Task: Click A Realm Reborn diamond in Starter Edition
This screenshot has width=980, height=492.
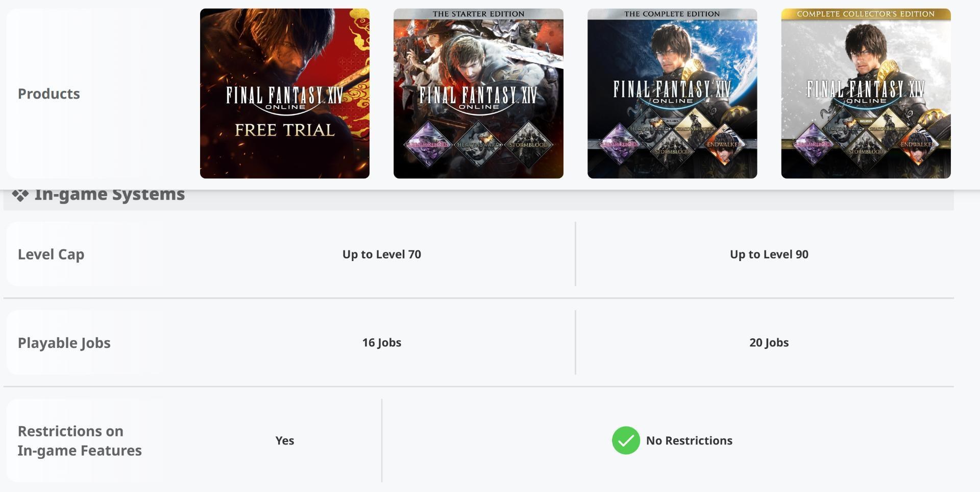Action: click(428, 145)
